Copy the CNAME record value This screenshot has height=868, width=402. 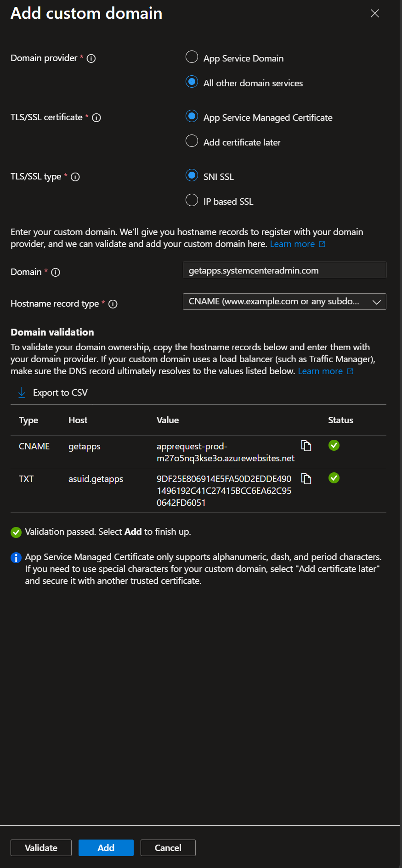click(x=306, y=446)
